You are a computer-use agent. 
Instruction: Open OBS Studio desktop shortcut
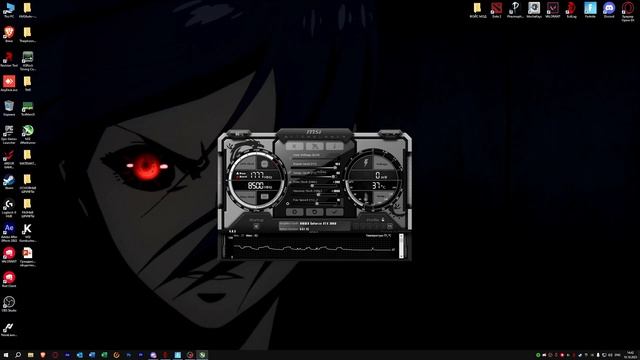9,304
